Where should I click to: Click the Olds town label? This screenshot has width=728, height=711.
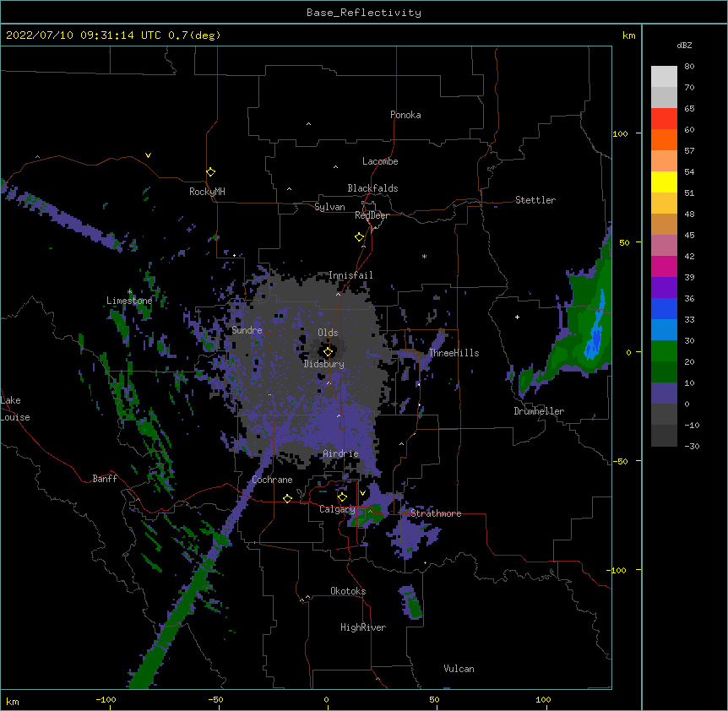click(x=328, y=333)
